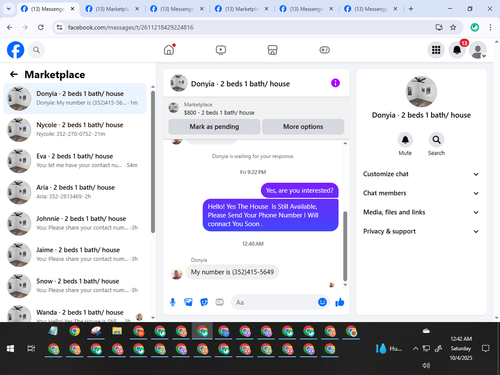Screen dimensions: 500x375
Task: Click Mark as pending button
Action: pos(214,127)
